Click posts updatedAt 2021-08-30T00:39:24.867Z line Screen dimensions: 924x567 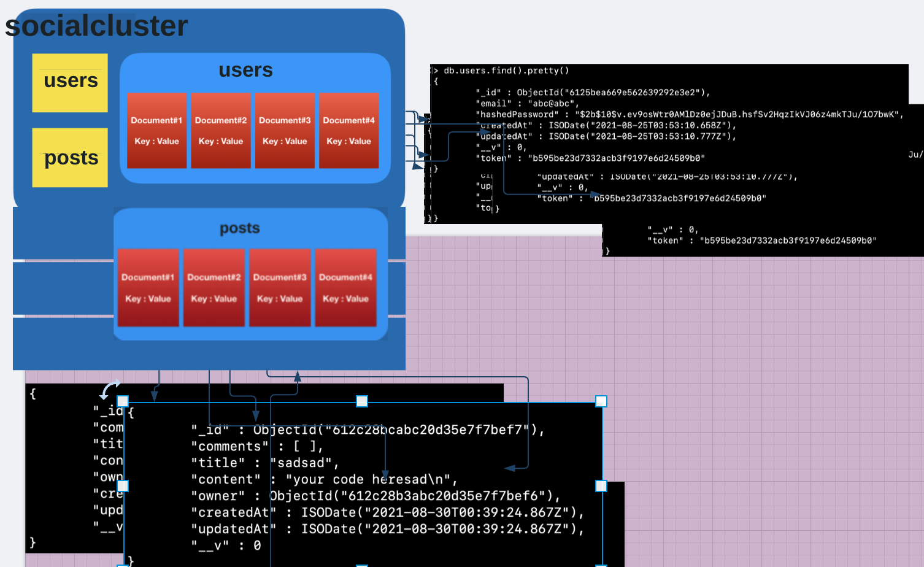click(388, 529)
